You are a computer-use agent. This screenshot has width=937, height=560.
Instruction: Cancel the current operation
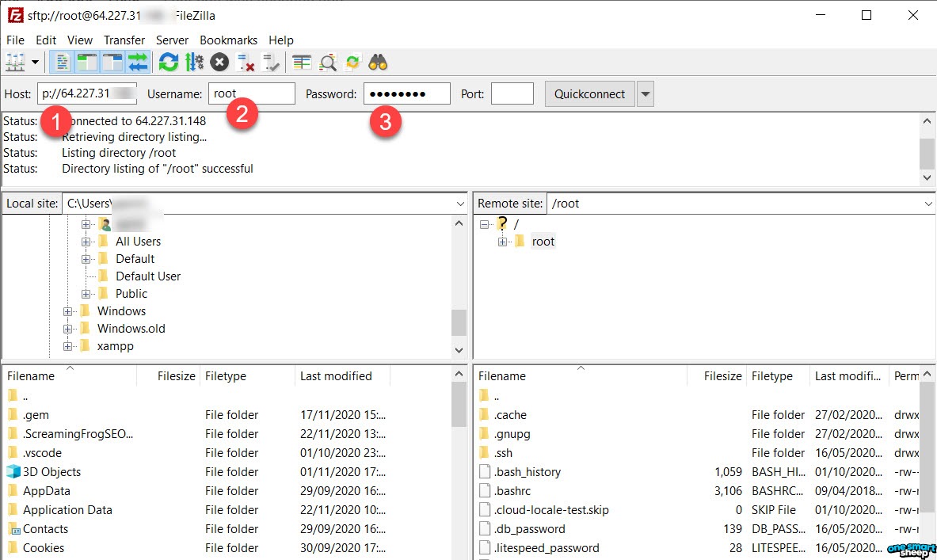pos(219,62)
